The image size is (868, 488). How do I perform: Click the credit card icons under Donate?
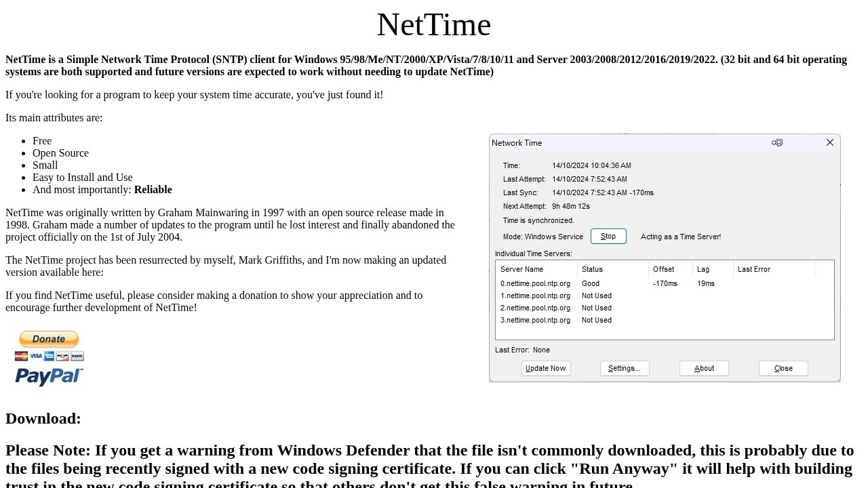49,356
